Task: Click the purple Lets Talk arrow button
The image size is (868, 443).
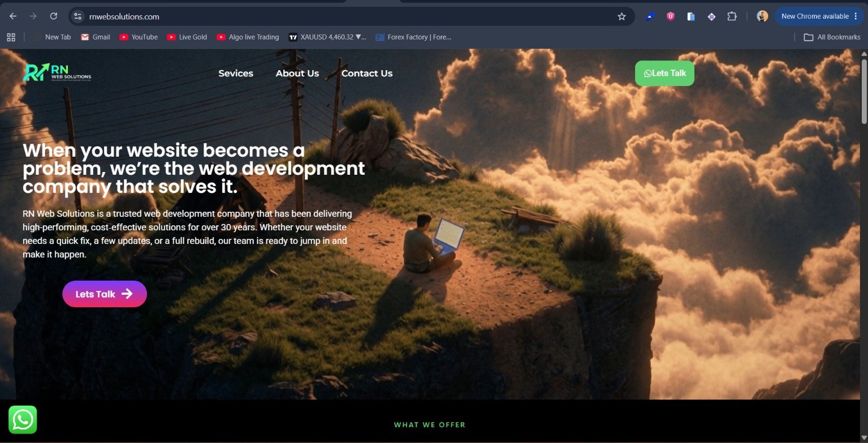Action: (105, 294)
